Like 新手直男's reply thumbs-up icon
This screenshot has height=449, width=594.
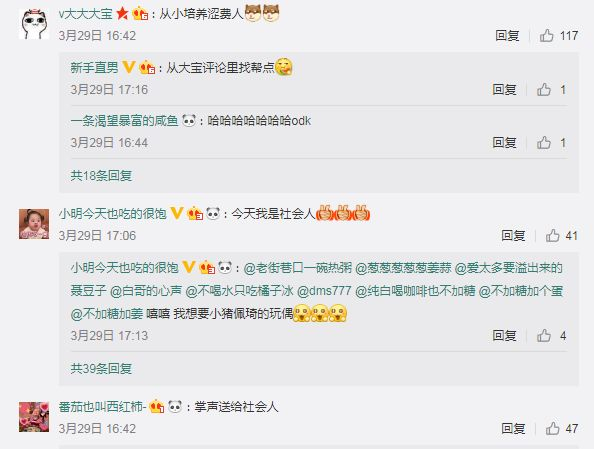[544, 90]
